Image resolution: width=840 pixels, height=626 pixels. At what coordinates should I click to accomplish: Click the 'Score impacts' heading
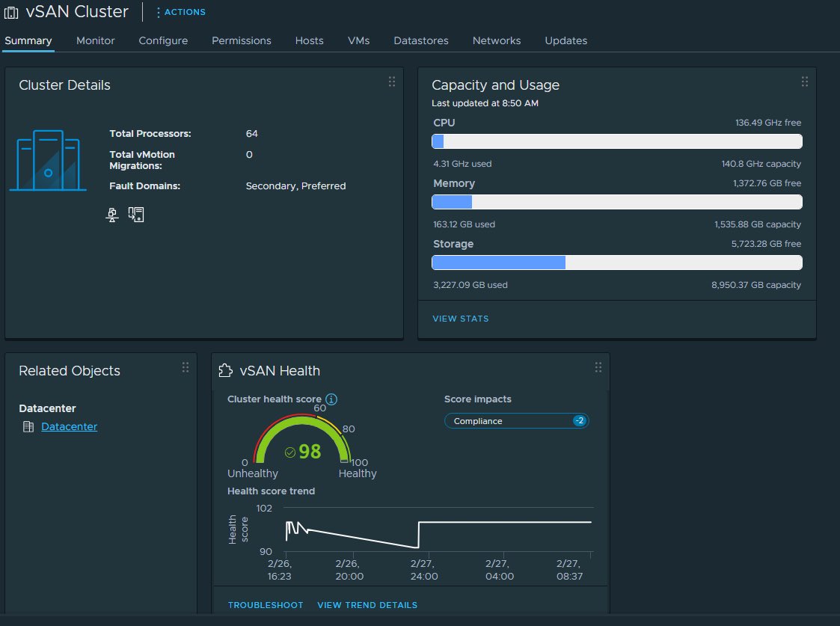point(478,399)
